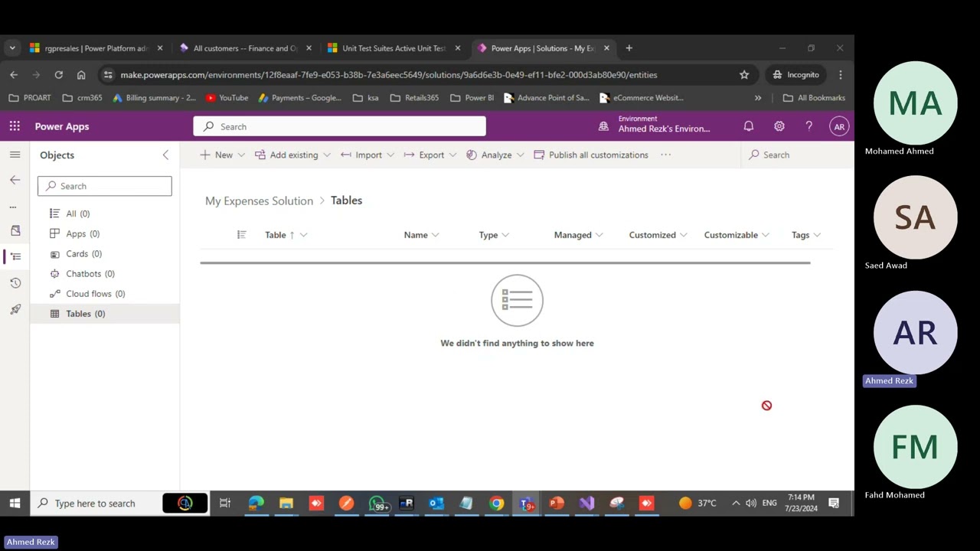Screen dimensions: 980x551
Task: Open the Type column header menu
Action: [494, 235]
